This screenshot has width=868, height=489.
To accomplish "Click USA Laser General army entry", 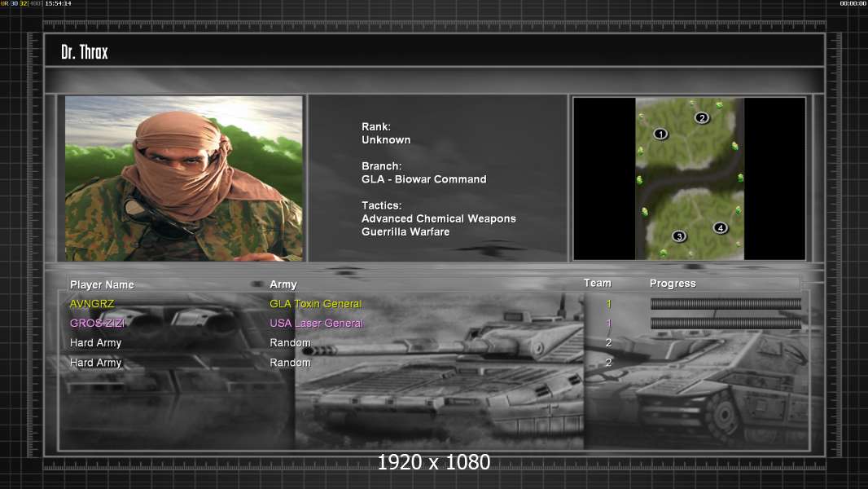I will pos(317,323).
